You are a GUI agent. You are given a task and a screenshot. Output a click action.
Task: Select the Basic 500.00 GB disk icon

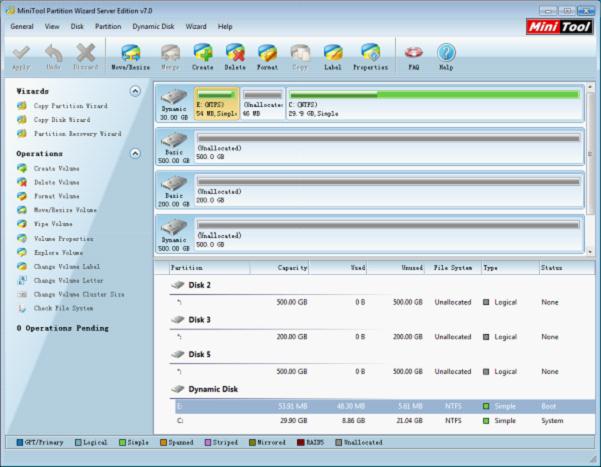[174, 140]
